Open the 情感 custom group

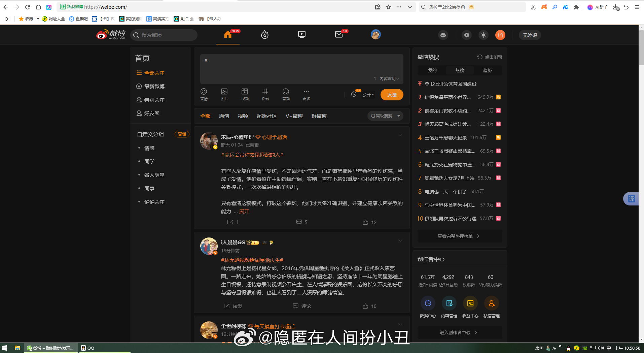[x=149, y=148]
